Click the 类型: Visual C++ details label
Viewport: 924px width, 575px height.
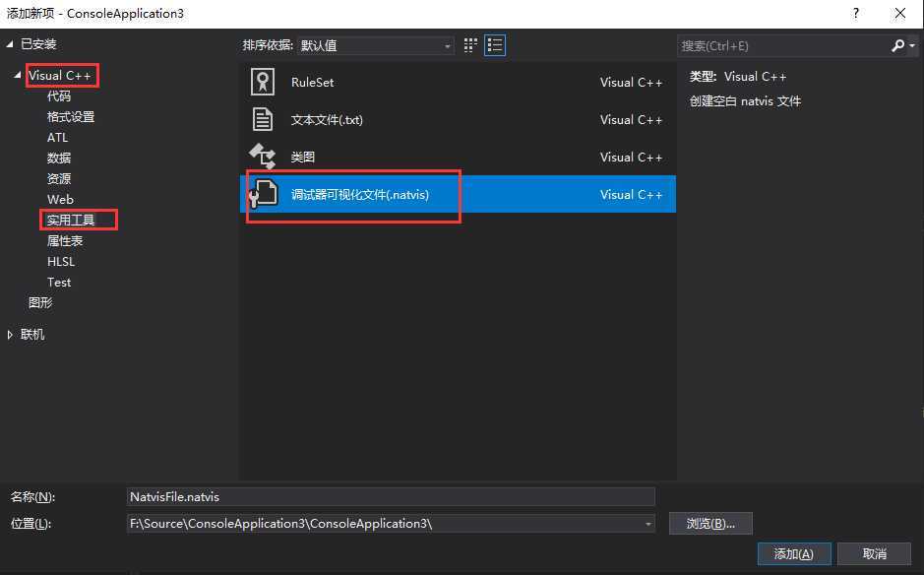[x=738, y=76]
